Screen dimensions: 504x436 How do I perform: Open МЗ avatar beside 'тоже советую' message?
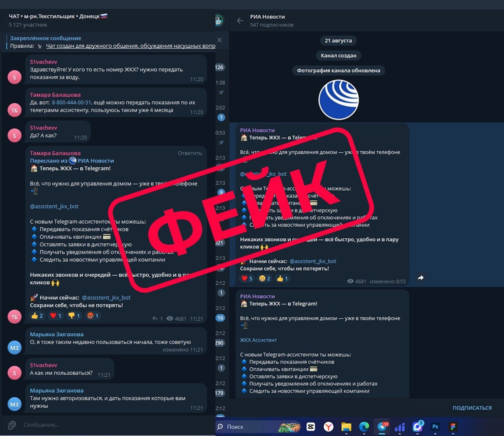point(14,348)
